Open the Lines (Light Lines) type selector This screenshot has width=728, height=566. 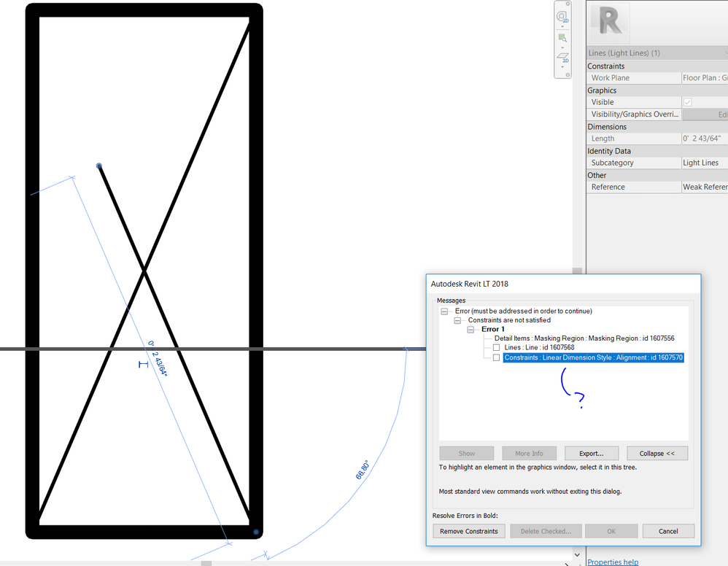[x=657, y=53]
